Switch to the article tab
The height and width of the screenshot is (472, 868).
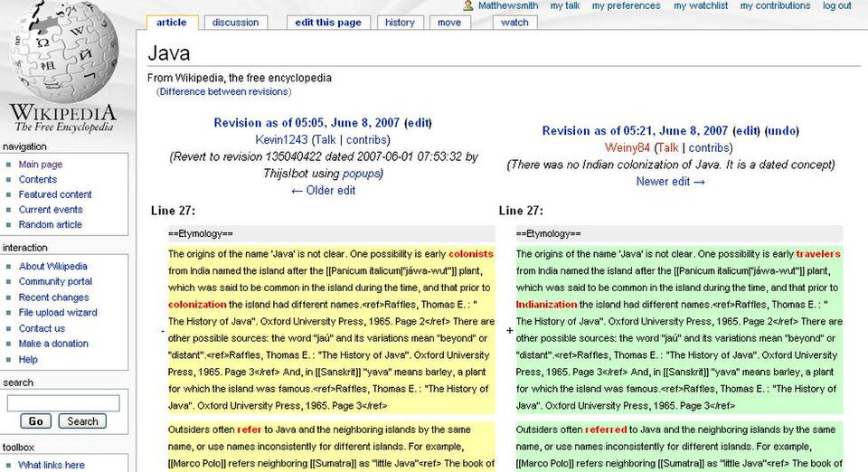pyautogui.click(x=171, y=22)
